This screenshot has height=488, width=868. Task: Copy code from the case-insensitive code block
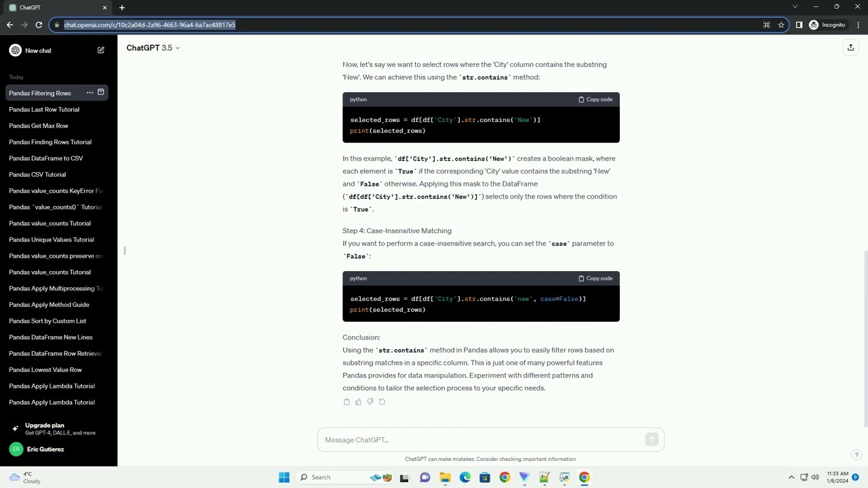click(595, 279)
